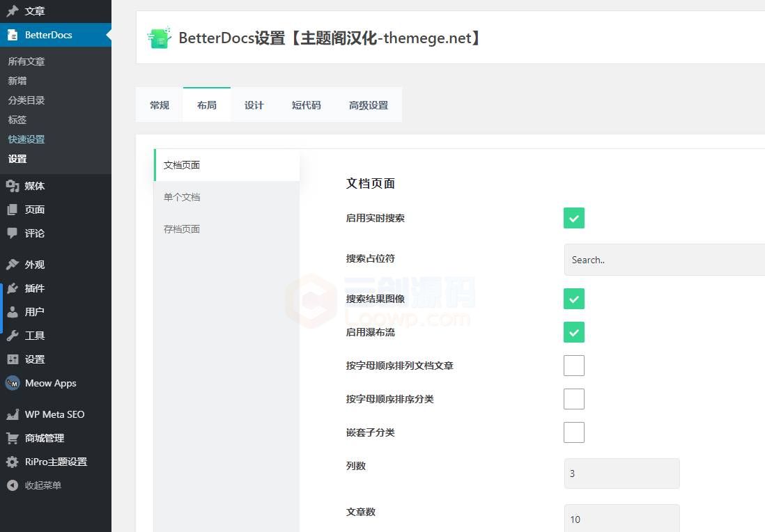Screen dimensions: 765x532
Task: Click 设置 in the BetterDocs submenu
Action: pos(17,159)
